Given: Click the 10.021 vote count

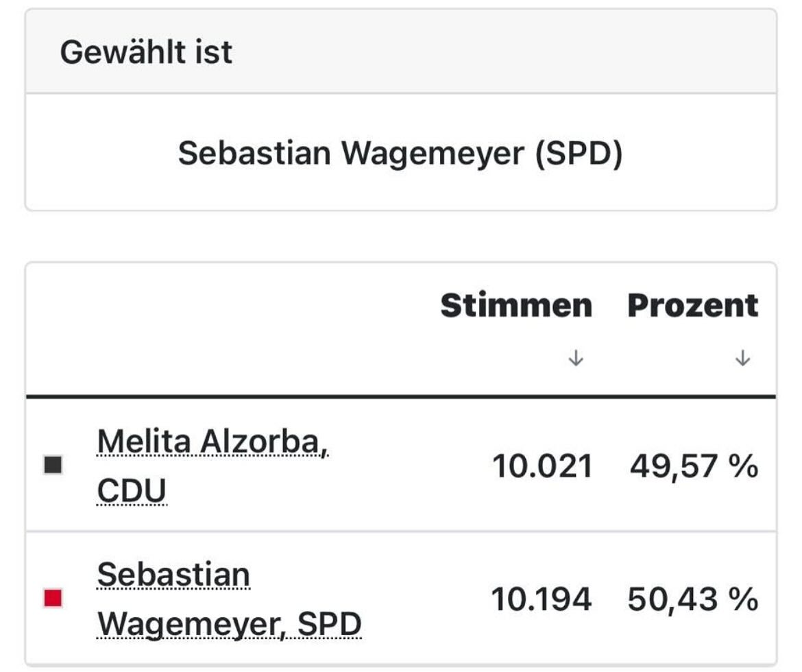Looking at the screenshot, I should coord(542,467).
